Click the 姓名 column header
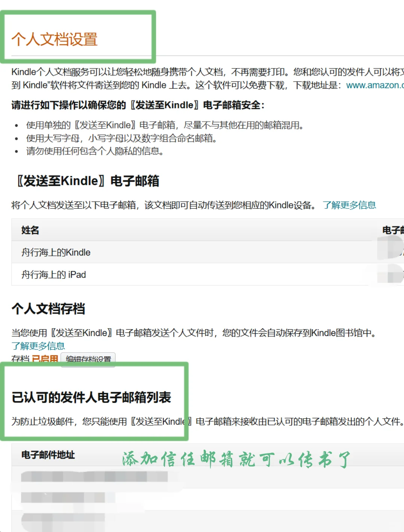 tap(30, 230)
